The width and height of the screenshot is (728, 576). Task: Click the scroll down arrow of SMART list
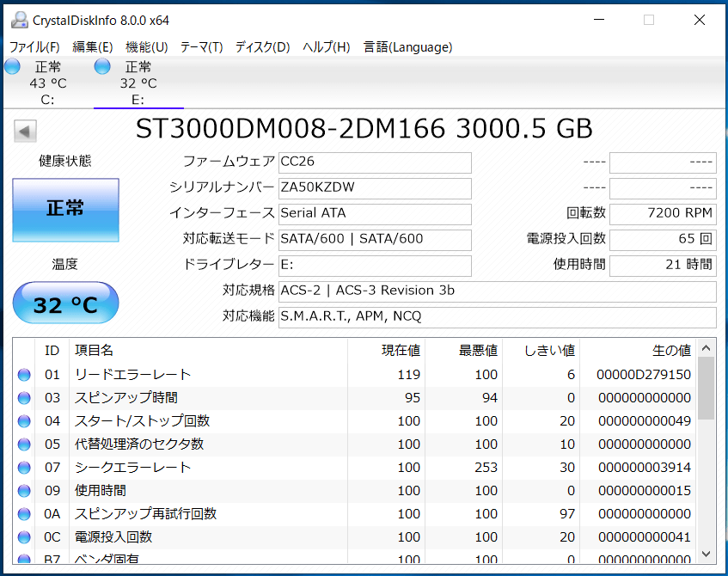pyautogui.click(x=706, y=555)
